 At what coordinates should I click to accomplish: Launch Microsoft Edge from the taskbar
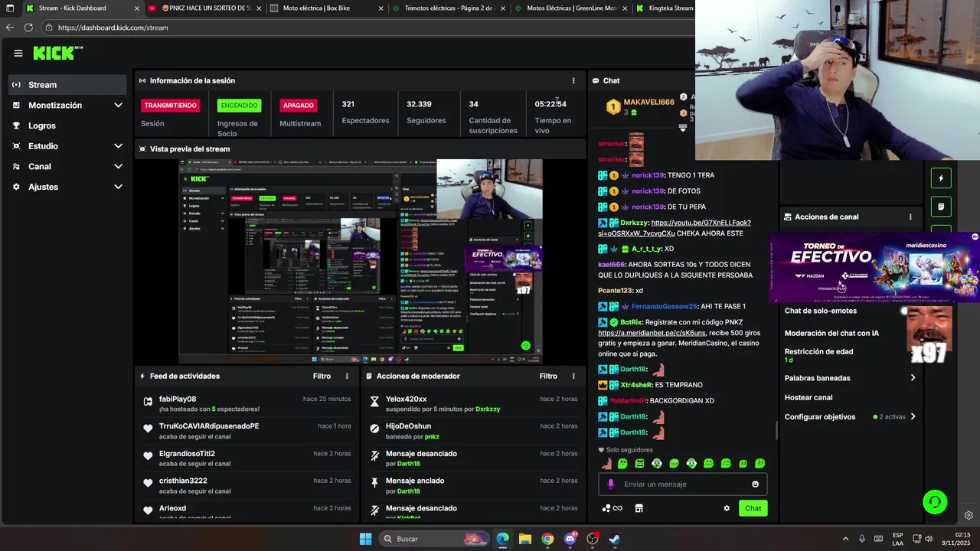502,539
